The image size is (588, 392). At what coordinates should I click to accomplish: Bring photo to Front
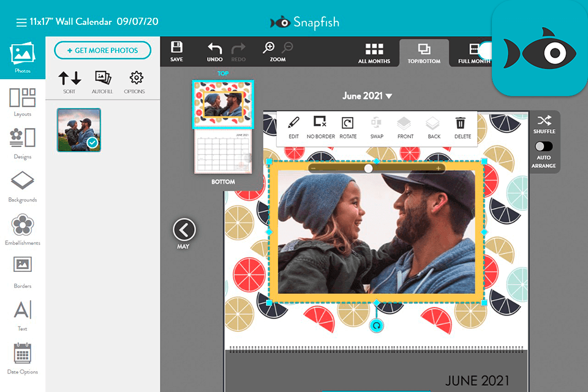point(405,127)
